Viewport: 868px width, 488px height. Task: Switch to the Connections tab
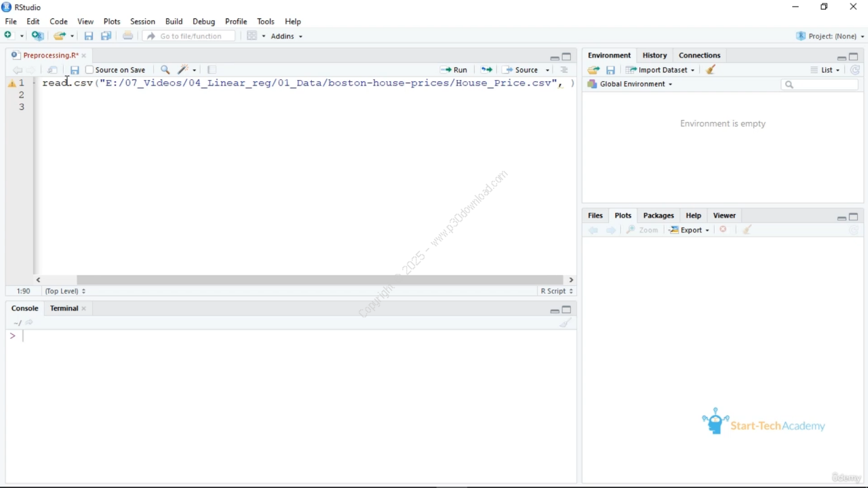click(700, 56)
